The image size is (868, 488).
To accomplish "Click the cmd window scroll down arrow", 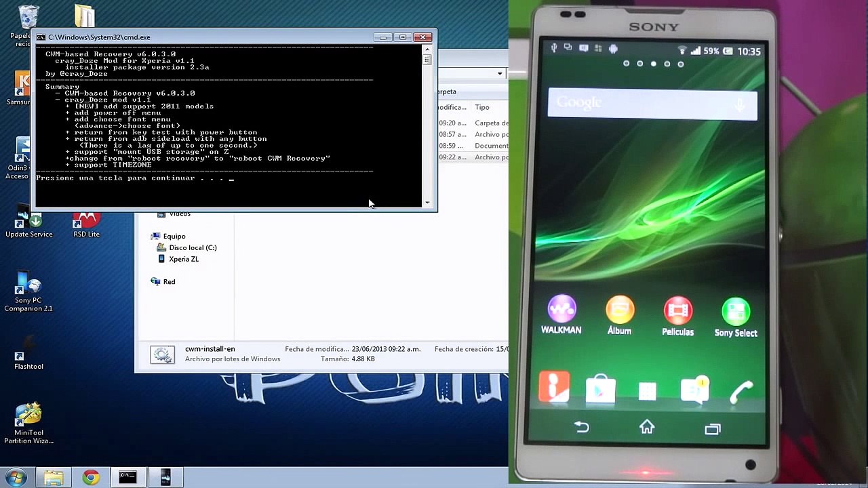I will point(427,202).
